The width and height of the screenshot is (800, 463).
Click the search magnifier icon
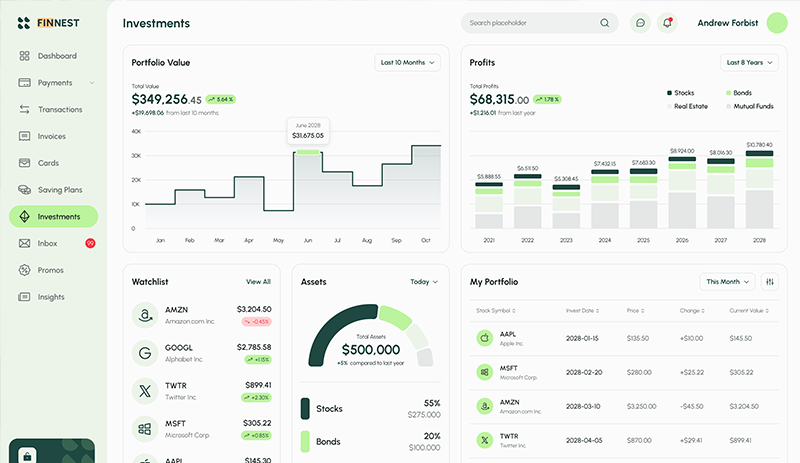tap(604, 23)
